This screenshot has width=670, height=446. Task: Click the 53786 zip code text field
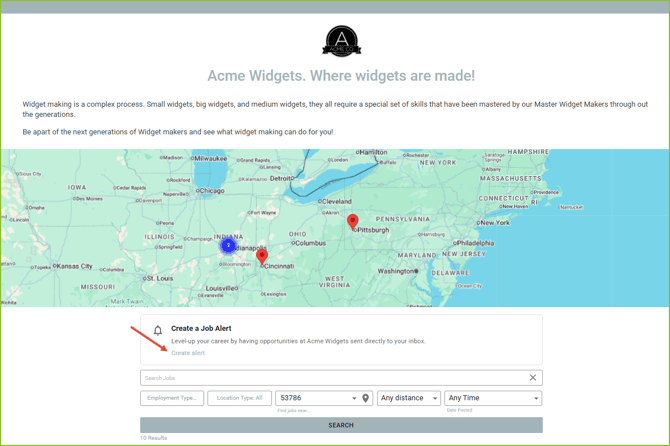pyautogui.click(x=310, y=398)
